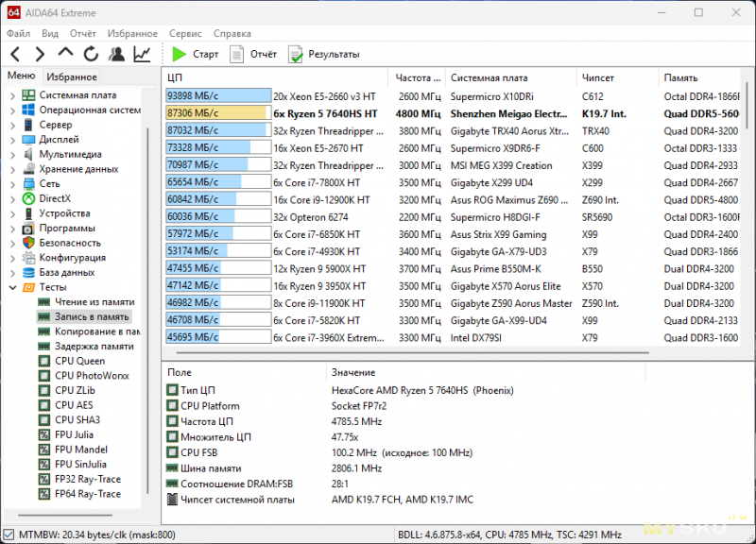This screenshot has height=544, width=756.
Task: Click the green Старт play icon
Action: click(179, 54)
